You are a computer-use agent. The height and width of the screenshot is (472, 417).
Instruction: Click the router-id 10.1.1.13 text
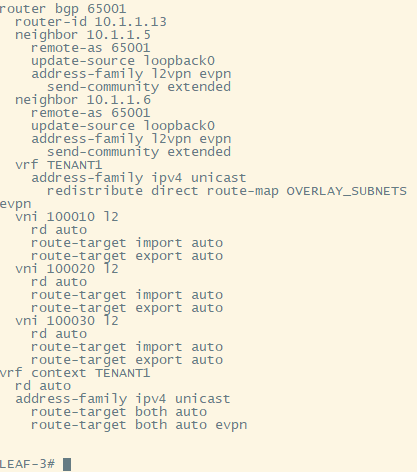click(91, 22)
